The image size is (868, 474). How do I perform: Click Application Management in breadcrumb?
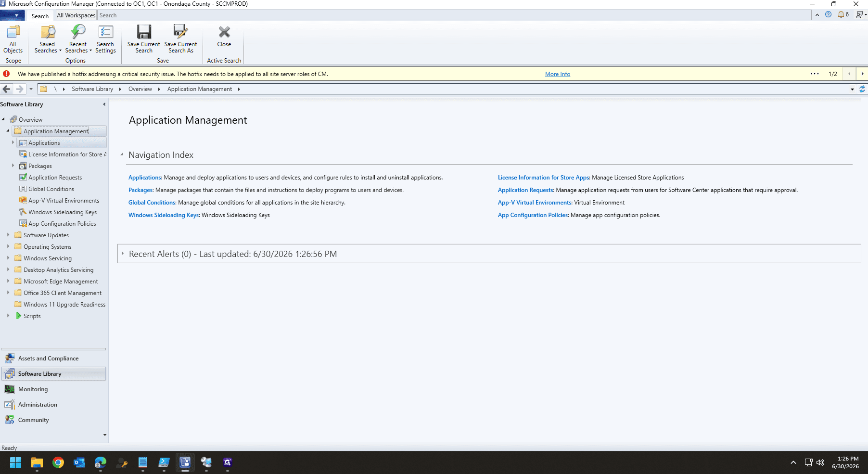[200, 89]
